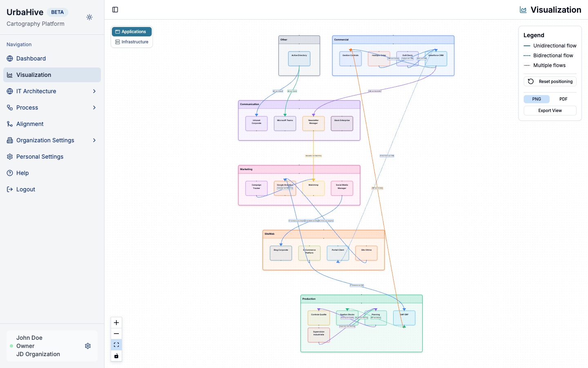Viewport: 588px width, 368px height.
Task: Click Logout in the sidebar
Action: 52,189
